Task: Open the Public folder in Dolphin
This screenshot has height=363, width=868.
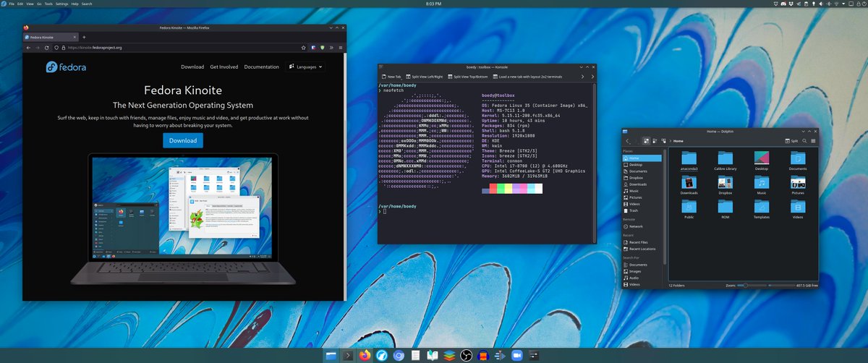Action: click(x=689, y=208)
